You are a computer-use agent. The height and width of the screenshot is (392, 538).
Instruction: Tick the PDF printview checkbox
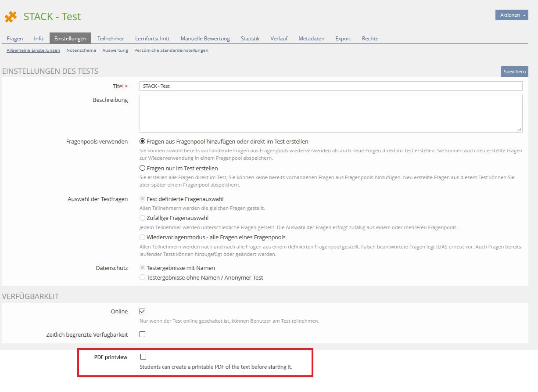click(x=143, y=357)
